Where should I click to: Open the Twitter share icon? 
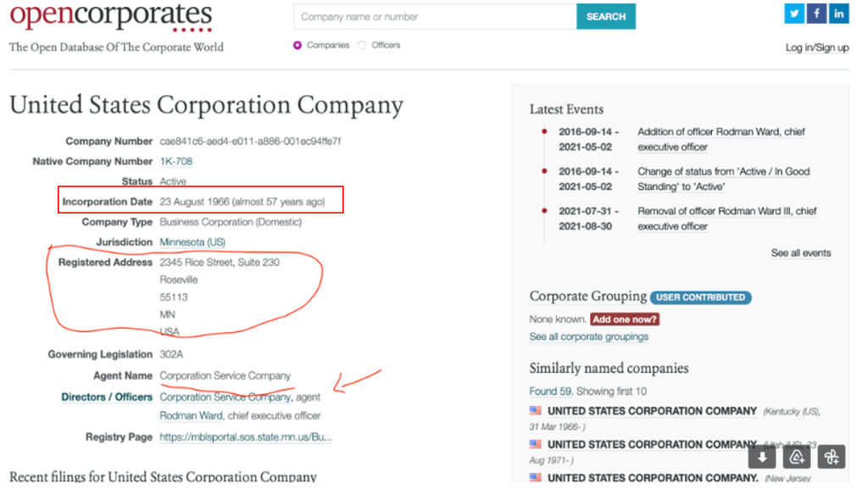click(x=794, y=14)
